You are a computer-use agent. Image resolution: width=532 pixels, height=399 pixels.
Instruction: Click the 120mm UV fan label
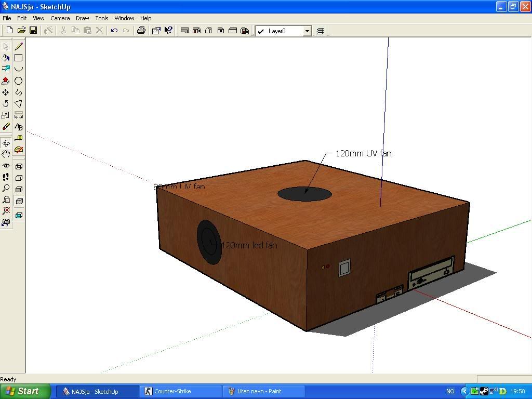point(363,153)
